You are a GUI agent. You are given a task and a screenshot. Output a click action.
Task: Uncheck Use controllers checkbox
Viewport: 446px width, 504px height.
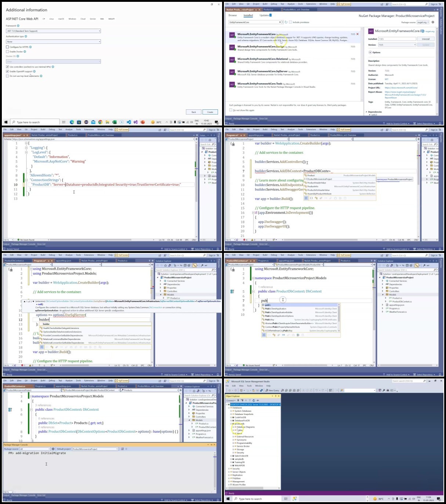(7, 67)
